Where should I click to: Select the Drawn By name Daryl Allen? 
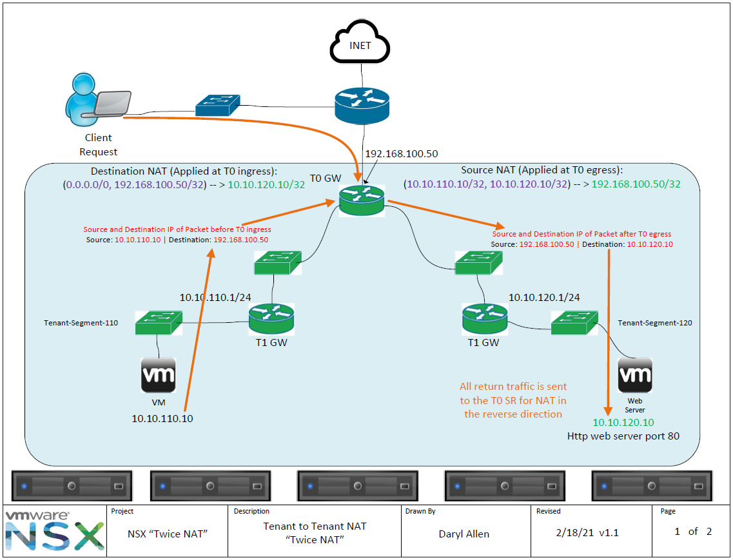click(464, 534)
